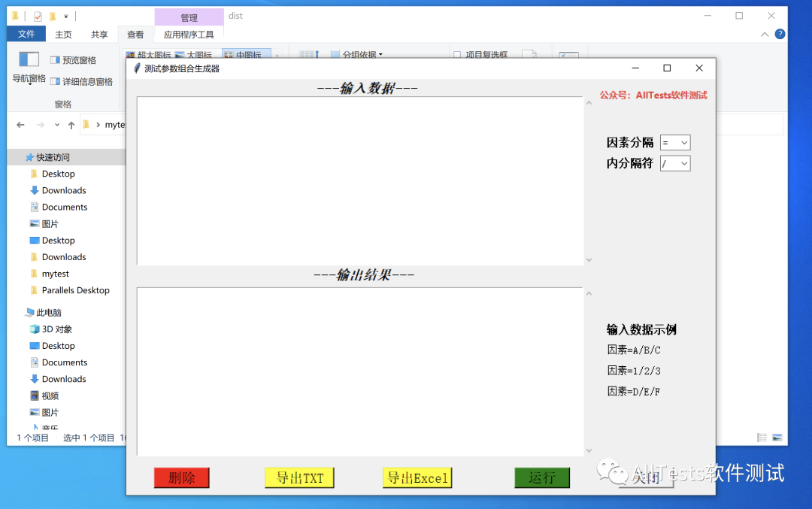The width and height of the screenshot is (812, 509).
Task: Click the Explorer forward arrow
Action: pos(41,125)
